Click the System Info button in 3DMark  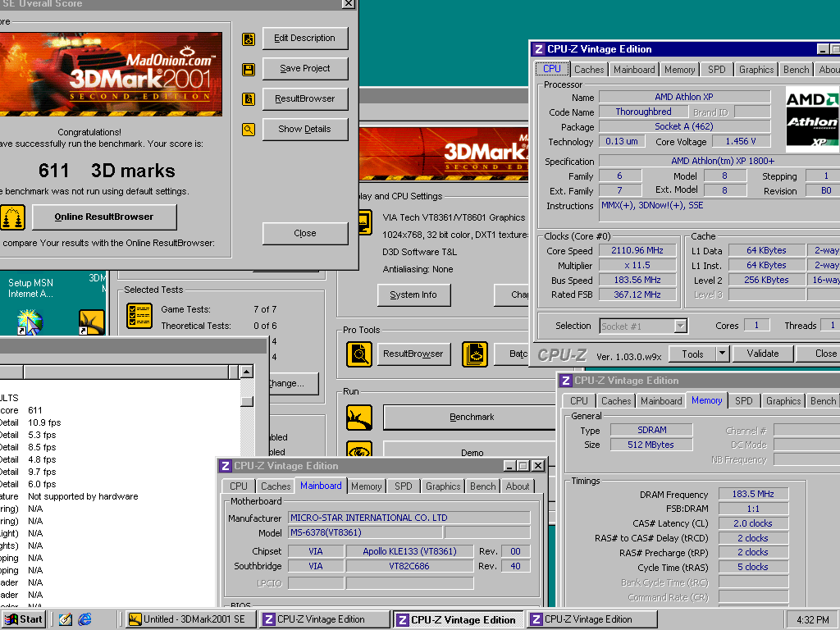[x=413, y=295]
